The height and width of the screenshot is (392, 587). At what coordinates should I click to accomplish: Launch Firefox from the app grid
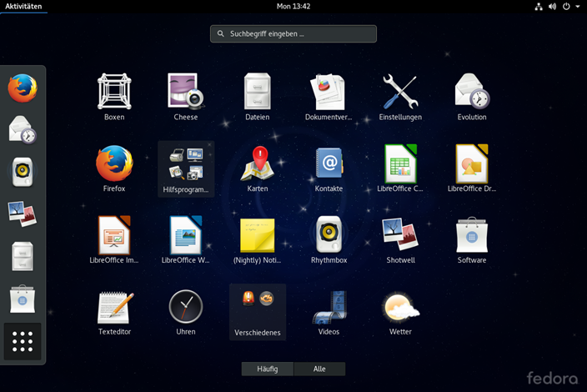coord(114,168)
